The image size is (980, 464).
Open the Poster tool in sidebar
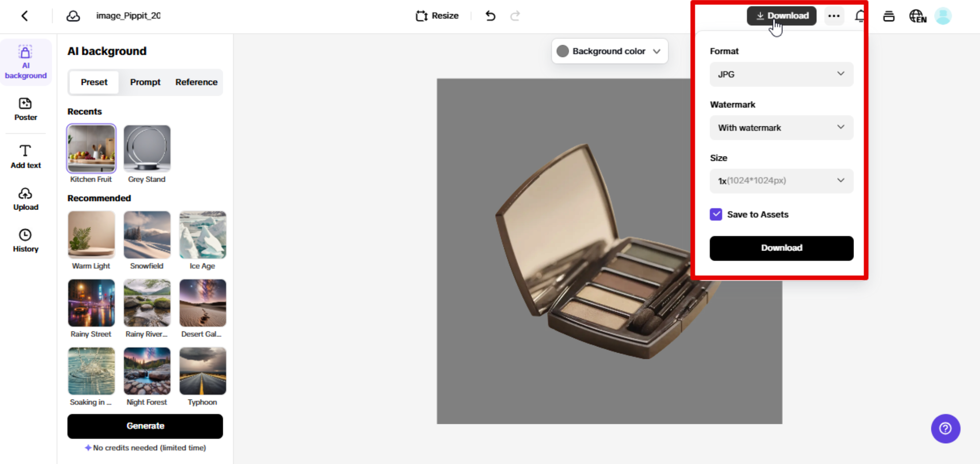point(26,109)
